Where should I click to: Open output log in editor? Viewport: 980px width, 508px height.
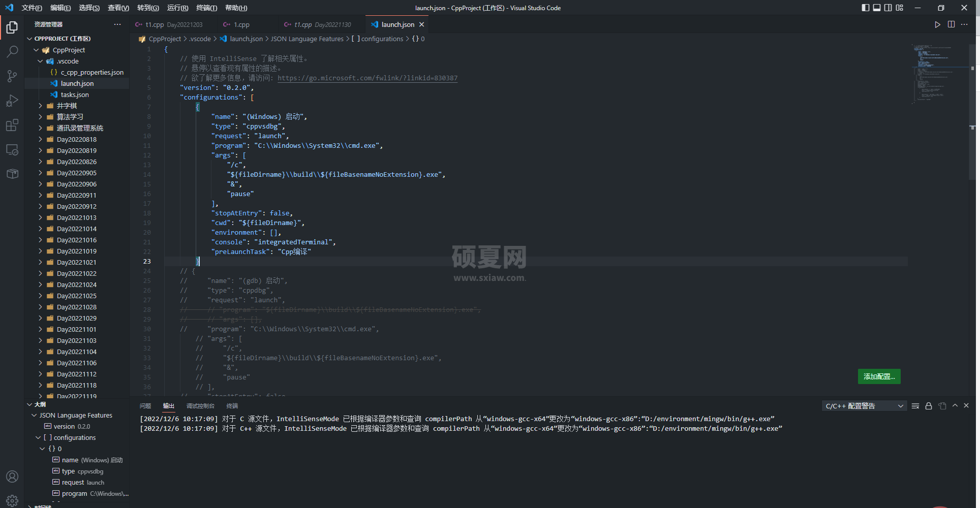(942, 406)
